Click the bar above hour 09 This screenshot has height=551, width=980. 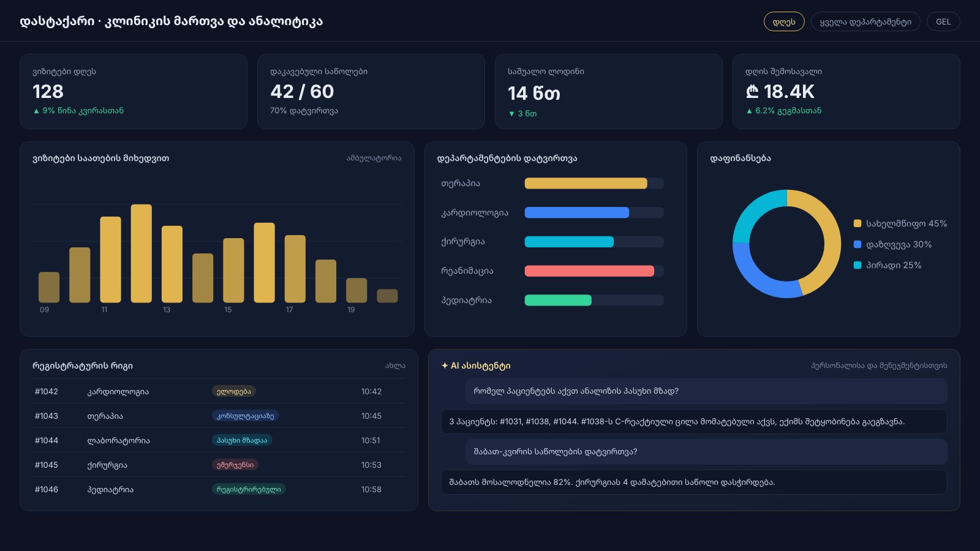tap(49, 287)
